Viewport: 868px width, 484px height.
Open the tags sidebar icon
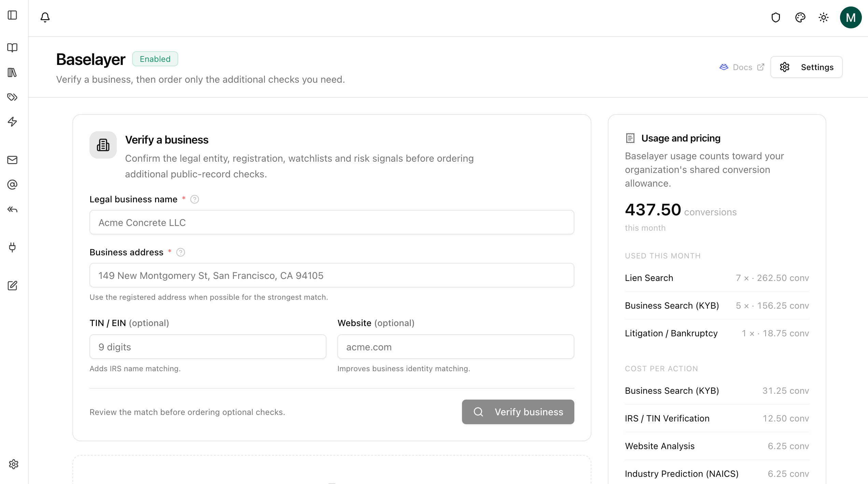(12, 97)
